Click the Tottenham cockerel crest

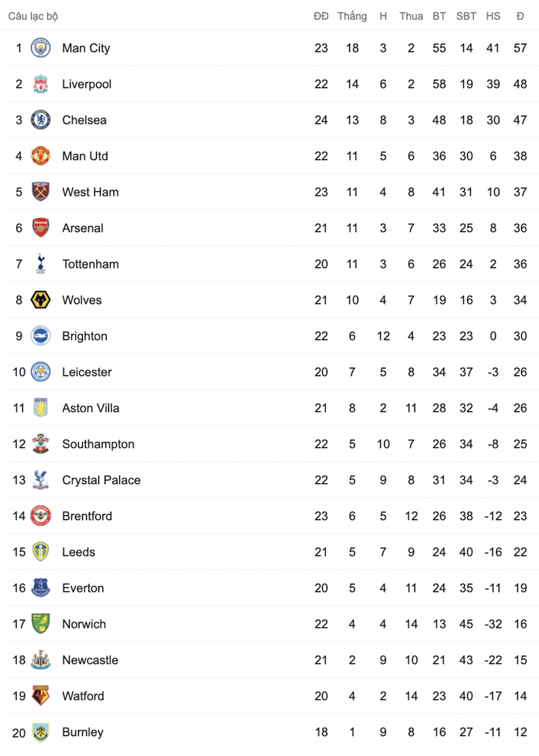point(41,264)
